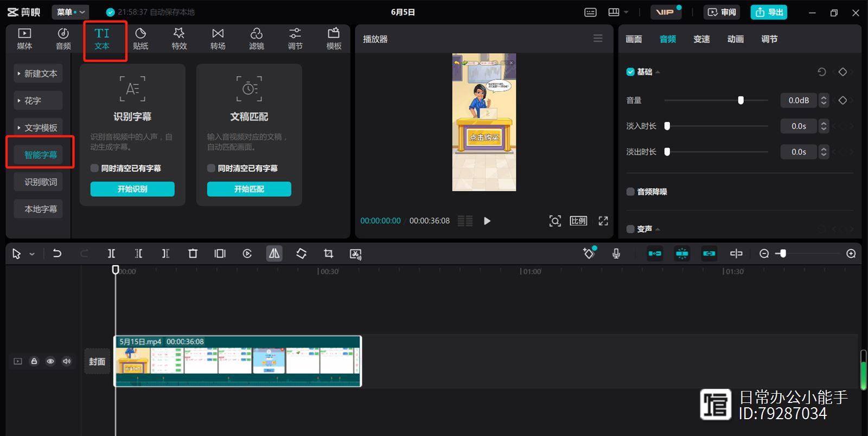Split the clip at playhead

pyautogui.click(x=111, y=253)
